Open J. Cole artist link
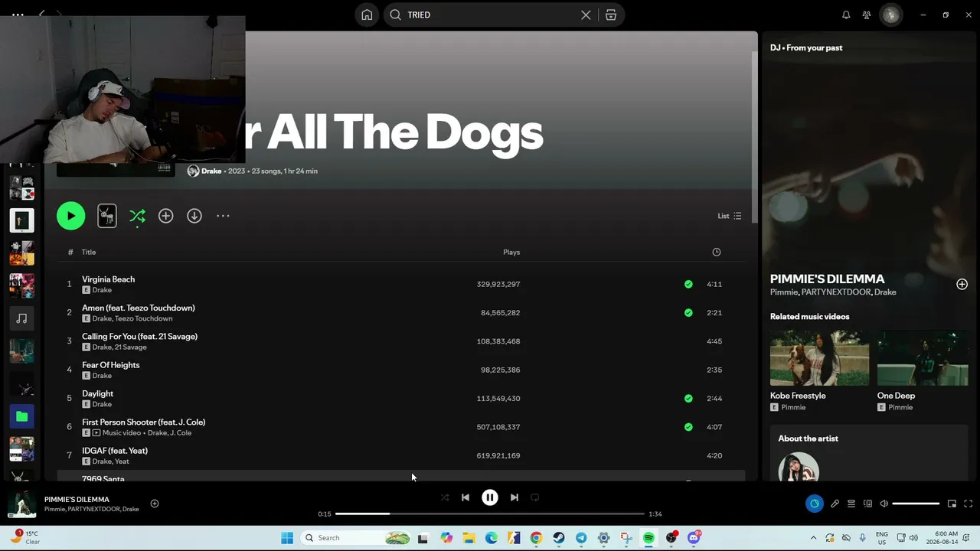The image size is (980, 551). pos(181,433)
